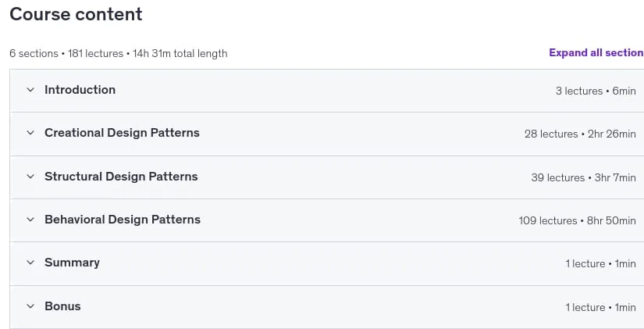This screenshot has height=329, width=644.
Task: Open the Bonus section title
Action: coord(62,306)
